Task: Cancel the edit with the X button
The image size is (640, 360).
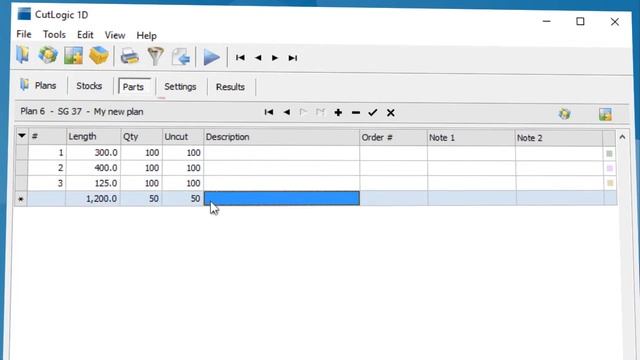Action: pos(391,113)
